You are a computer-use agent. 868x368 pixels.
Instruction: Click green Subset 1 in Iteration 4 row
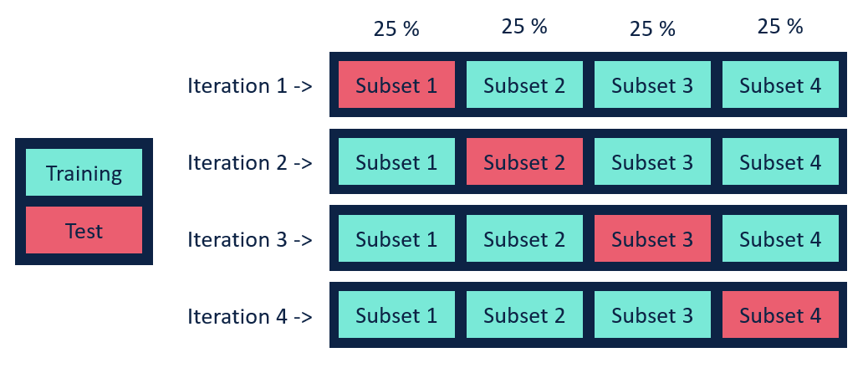click(396, 314)
